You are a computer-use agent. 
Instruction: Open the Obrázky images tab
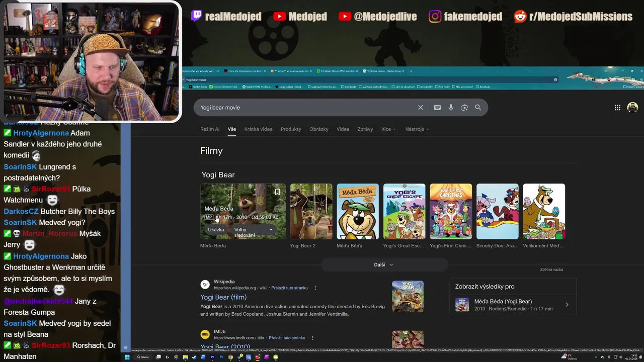click(x=319, y=129)
